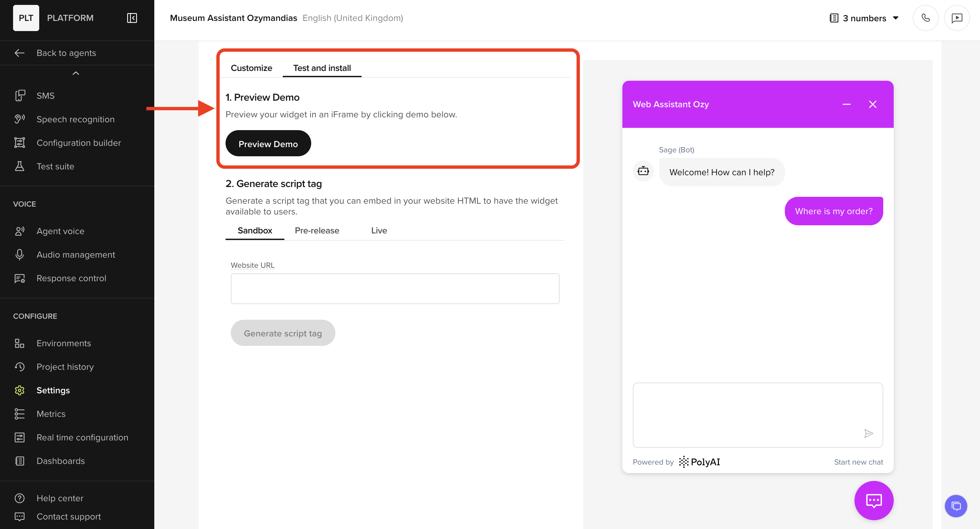The width and height of the screenshot is (980, 529).
Task: Collapse sidebar section with up chevron
Action: coord(76,73)
